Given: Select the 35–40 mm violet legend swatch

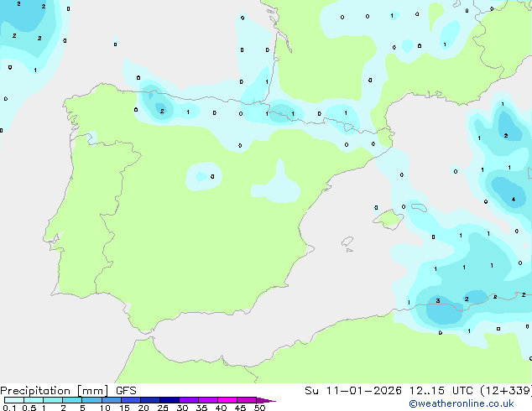Looking at the screenshot, I should 208,400.
